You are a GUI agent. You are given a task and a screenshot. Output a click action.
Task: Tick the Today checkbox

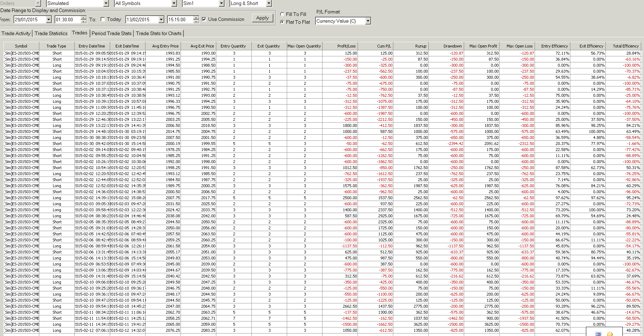click(103, 19)
